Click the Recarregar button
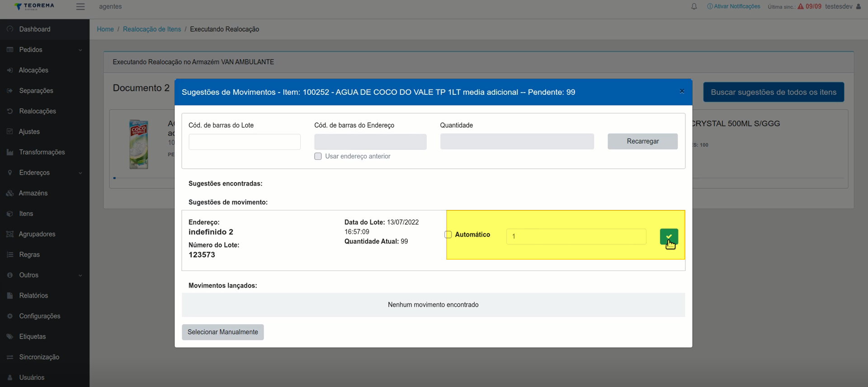 click(642, 141)
